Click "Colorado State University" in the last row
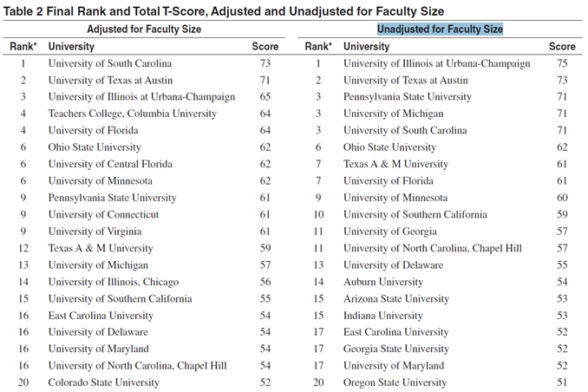The height and width of the screenshot is (392, 588). [103, 382]
